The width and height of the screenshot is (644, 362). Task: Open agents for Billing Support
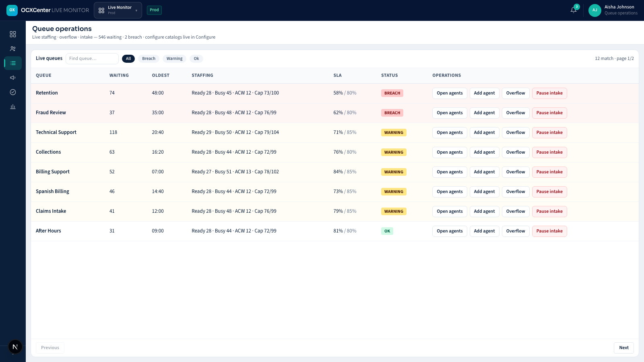pyautogui.click(x=450, y=172)
